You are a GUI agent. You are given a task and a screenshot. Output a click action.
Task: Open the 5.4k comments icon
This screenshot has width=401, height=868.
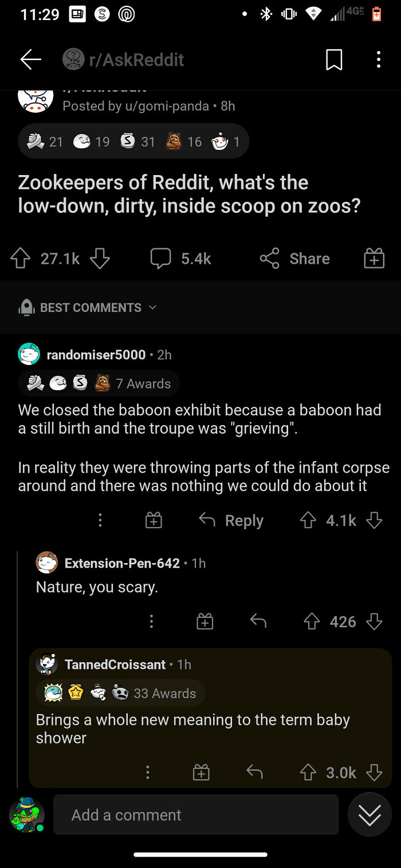pos(160,259)
